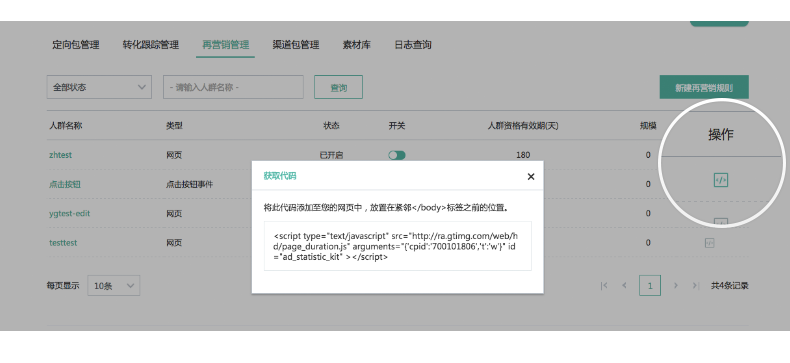Click the 人群资格有效期(天) column header

523,126
